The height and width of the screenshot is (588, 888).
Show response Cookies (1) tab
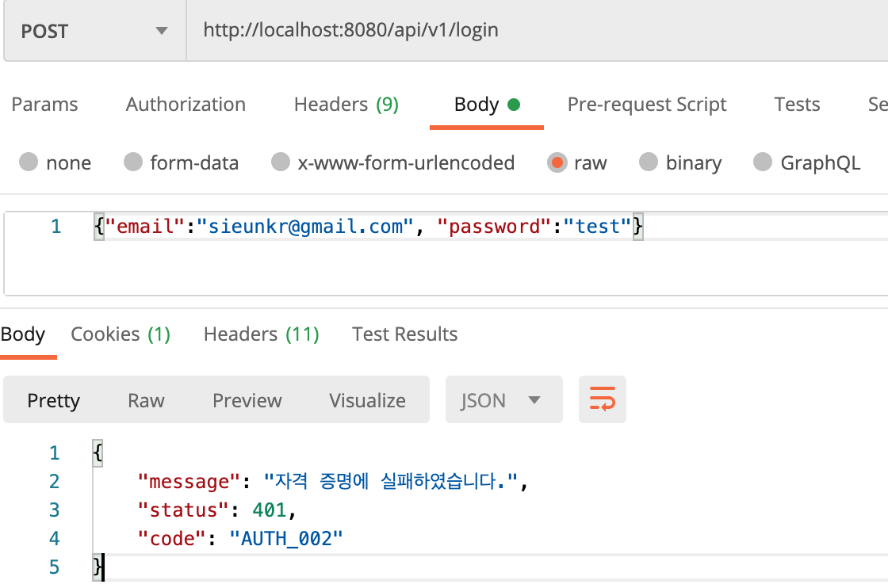(121, 334)
